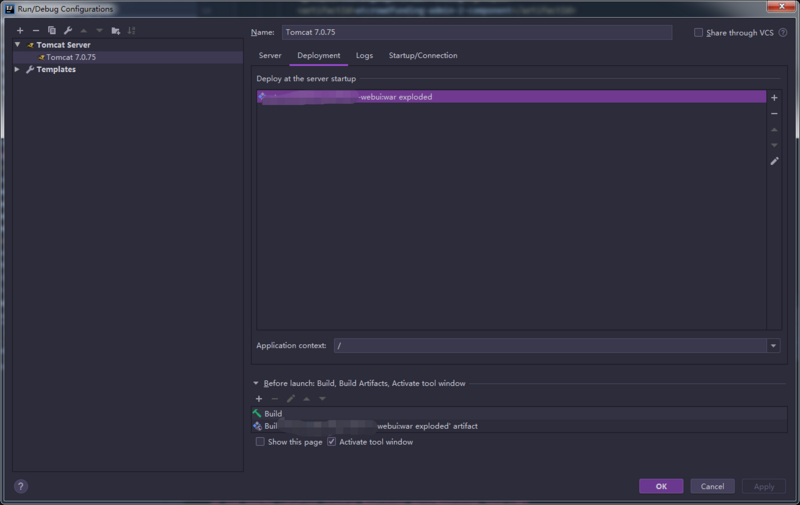The height and width of the screenshot is (505, 800).
Task: Toggle Share through VCS checkbox
Action: coord(698,33)
